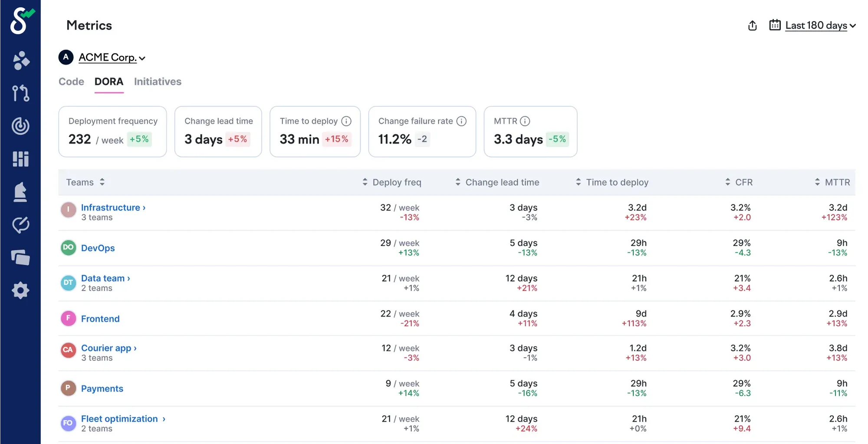868x444 pixels.
Task: Click the MTTR info tooltip icon
Action: [526, 121]
